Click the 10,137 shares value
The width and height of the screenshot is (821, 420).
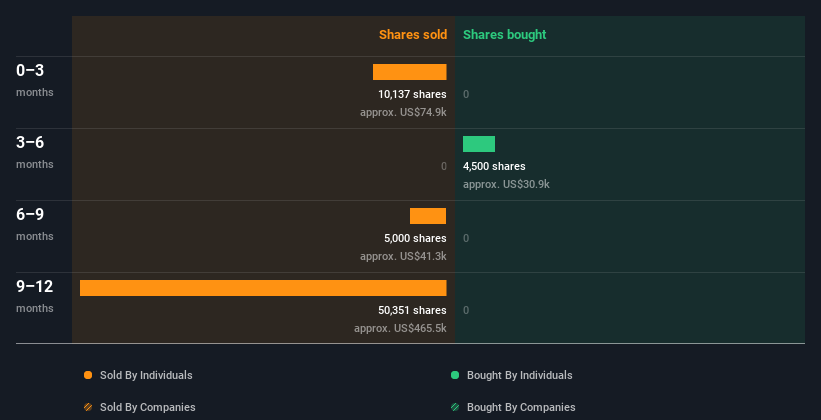point(412,94)
